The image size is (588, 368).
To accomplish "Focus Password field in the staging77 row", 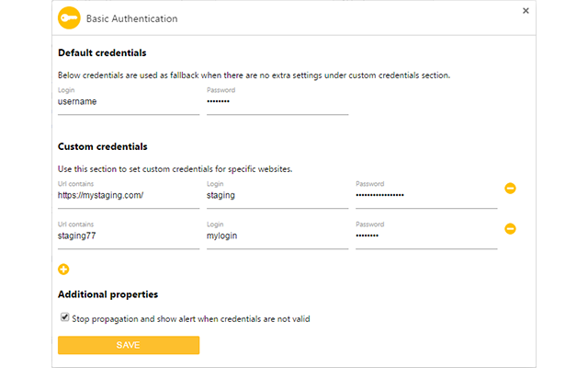I will pos(426,236).
